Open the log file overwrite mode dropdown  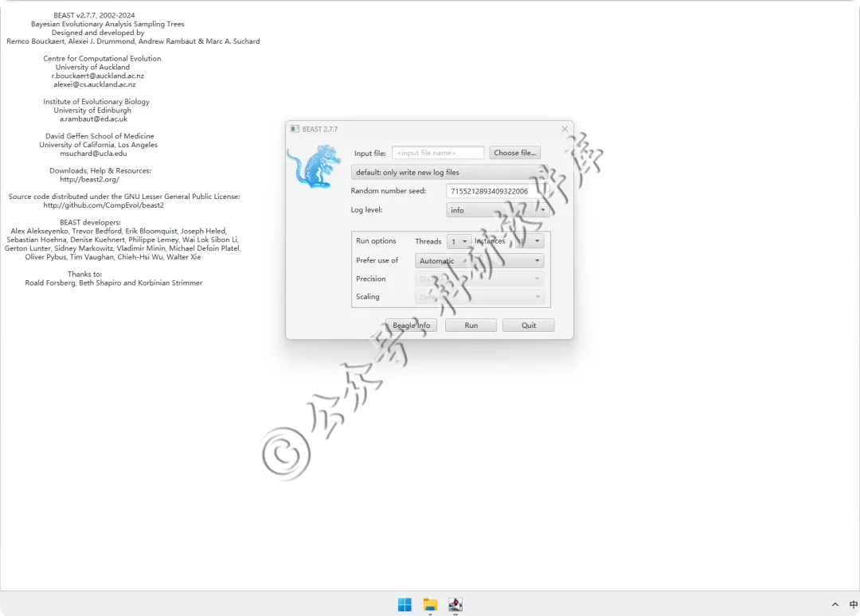[449, 172]
